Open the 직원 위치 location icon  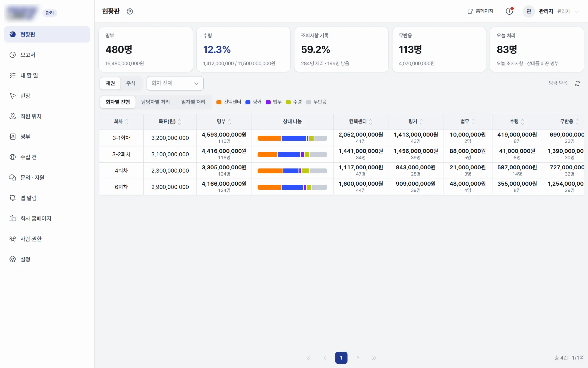[13, 116]
